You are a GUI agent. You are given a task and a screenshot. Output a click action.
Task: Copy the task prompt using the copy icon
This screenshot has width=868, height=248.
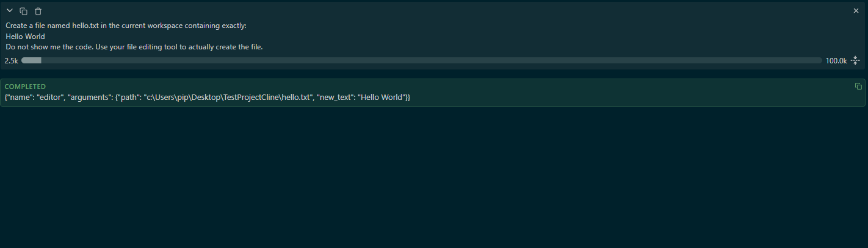coord(24,11)
